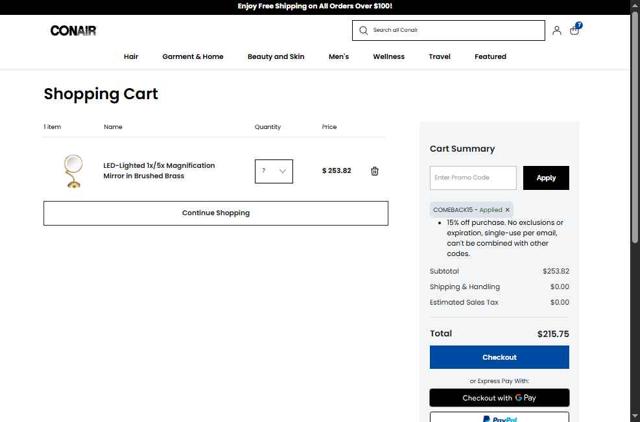Click the Shopping Cart heading

click(x=101, y=94)
